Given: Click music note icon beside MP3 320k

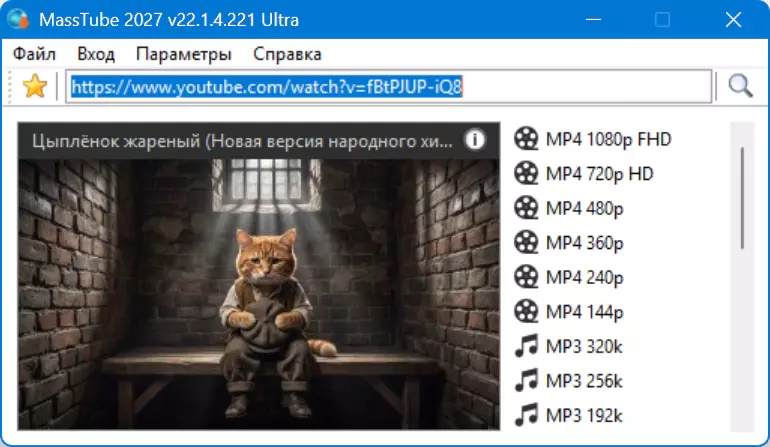Looking at the screenshot, I should [x=526, y=346].
